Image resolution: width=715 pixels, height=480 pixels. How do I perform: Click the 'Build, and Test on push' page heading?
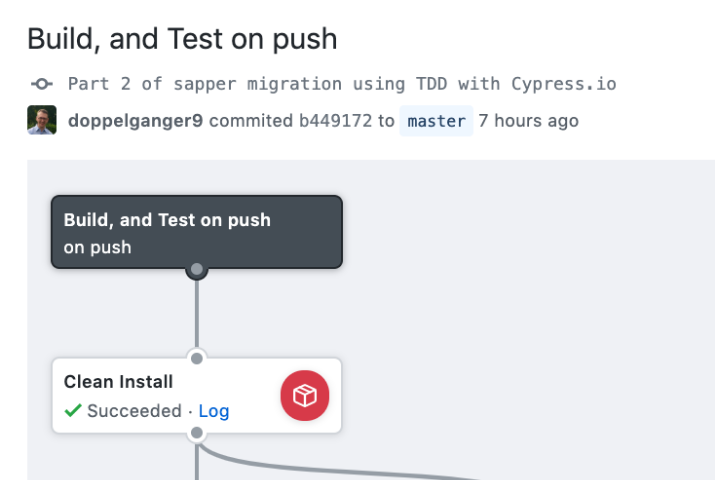pos(182,39)
